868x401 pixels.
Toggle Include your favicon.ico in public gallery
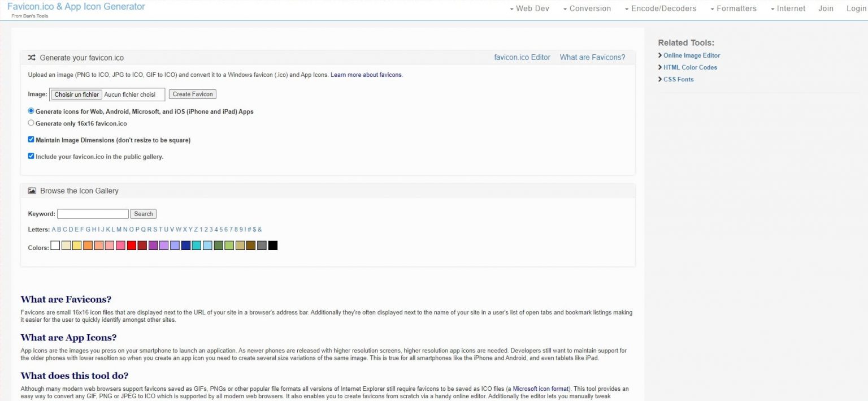point(31,156)
